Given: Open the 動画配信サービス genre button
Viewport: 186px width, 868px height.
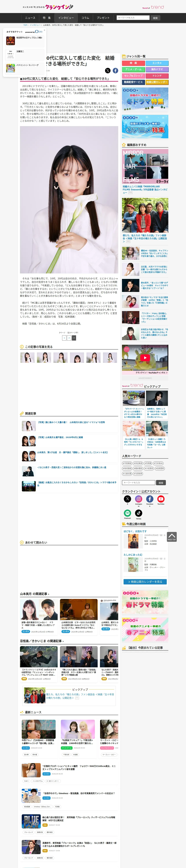Looking at the screenshot, I should point(133,82).
